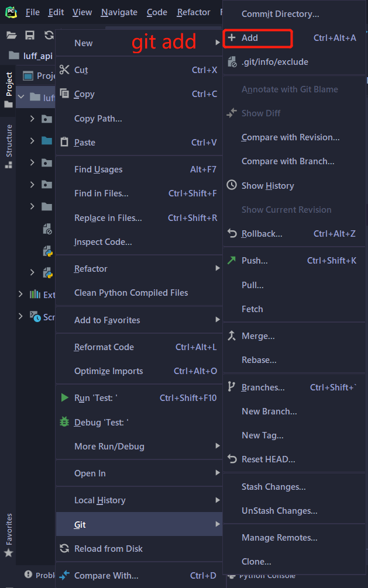The height and width of the screenshot is (588, 368).
Task: Select Fetch in Git submenu
Action: [x=294, y=309]
